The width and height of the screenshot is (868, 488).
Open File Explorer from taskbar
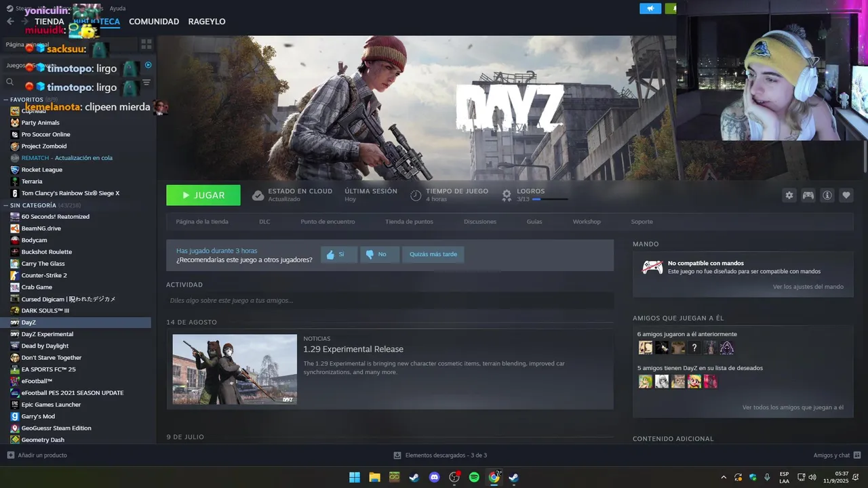click(374, 477)
